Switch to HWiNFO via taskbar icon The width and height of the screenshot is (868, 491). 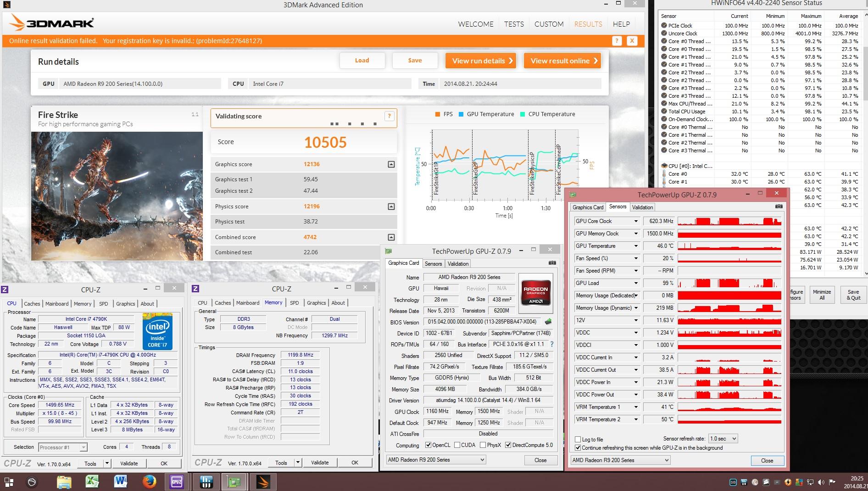pos(206,482)
